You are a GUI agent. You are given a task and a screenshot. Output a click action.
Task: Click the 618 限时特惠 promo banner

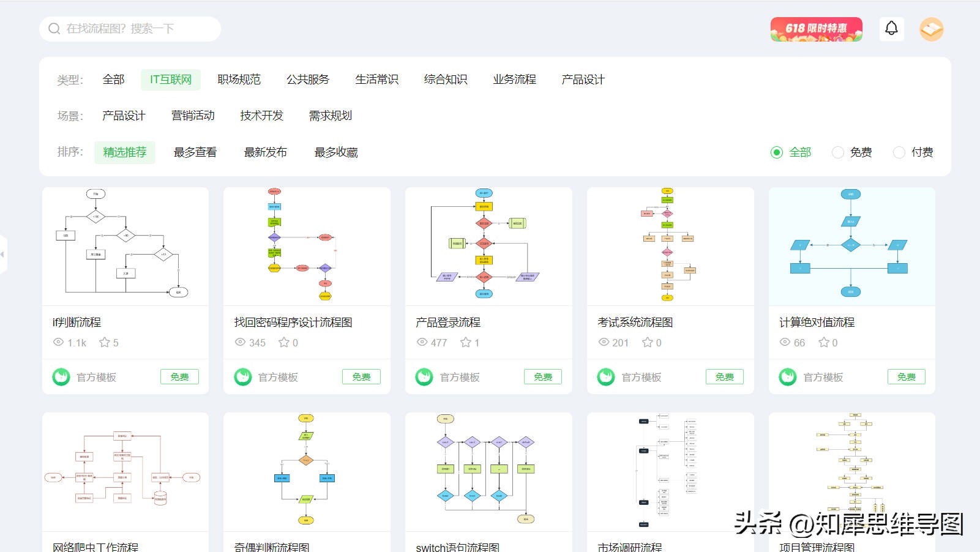(x=817, y=29)
